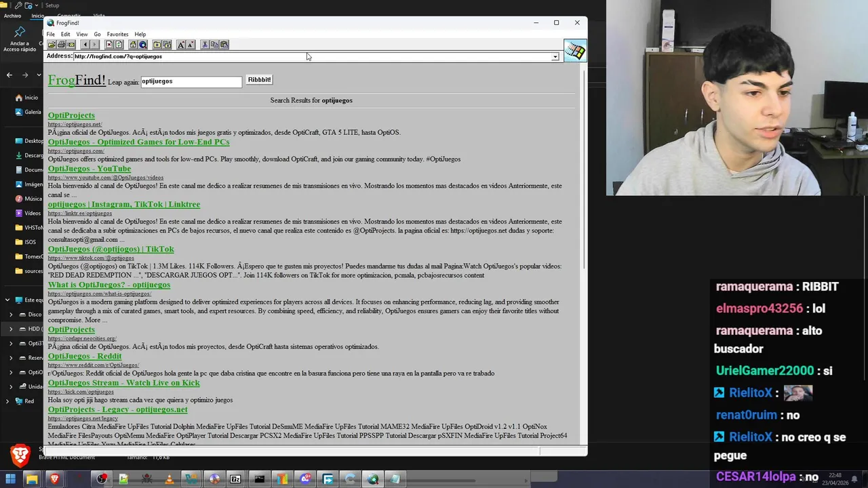The height and width of the screenshot is (488, 868).
Task: Open the OptiJuegos - YouTube result
Action: pyautogui.click(x=89, y=168)
